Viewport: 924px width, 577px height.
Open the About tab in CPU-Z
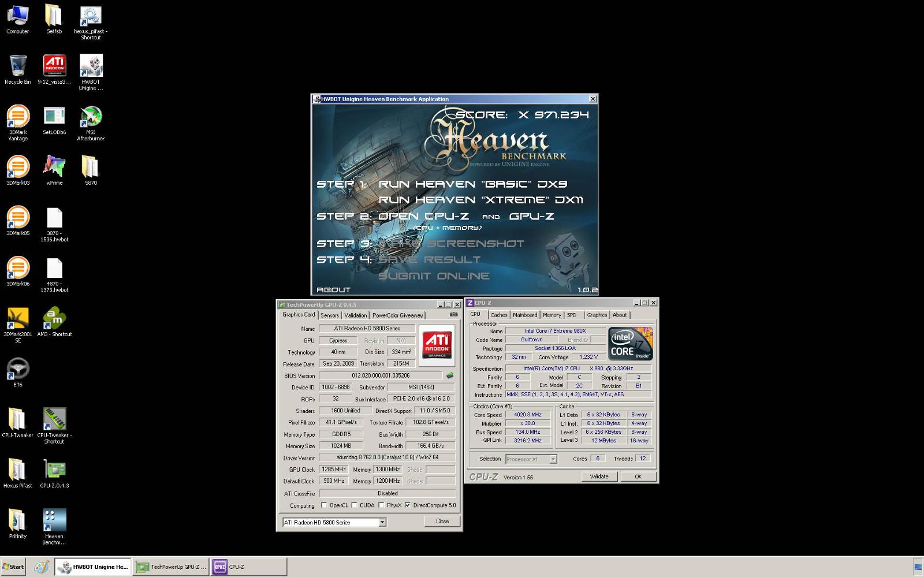pyautogui.click(x=620, y=315)
